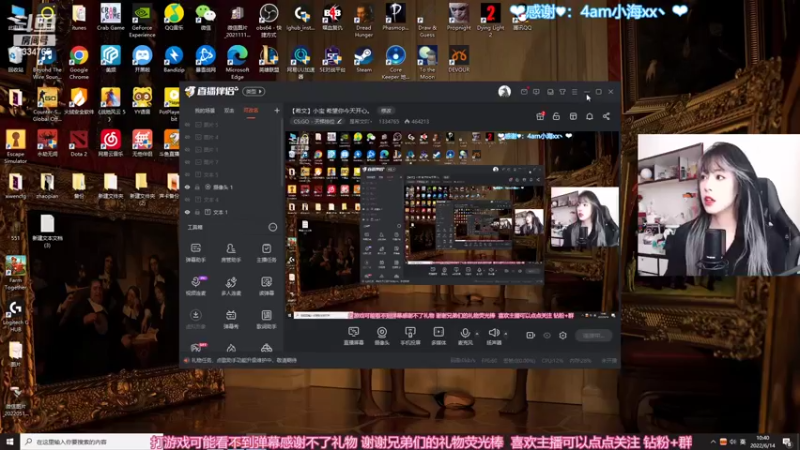Select the DEVOUR desktop icon
800x450 pixels.
pyautogui.click(x=459, y=59)
